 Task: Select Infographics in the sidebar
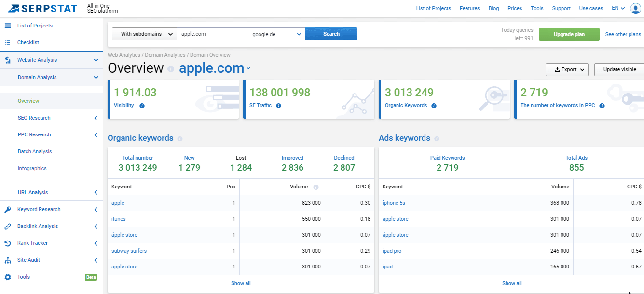tap(32, 168)
